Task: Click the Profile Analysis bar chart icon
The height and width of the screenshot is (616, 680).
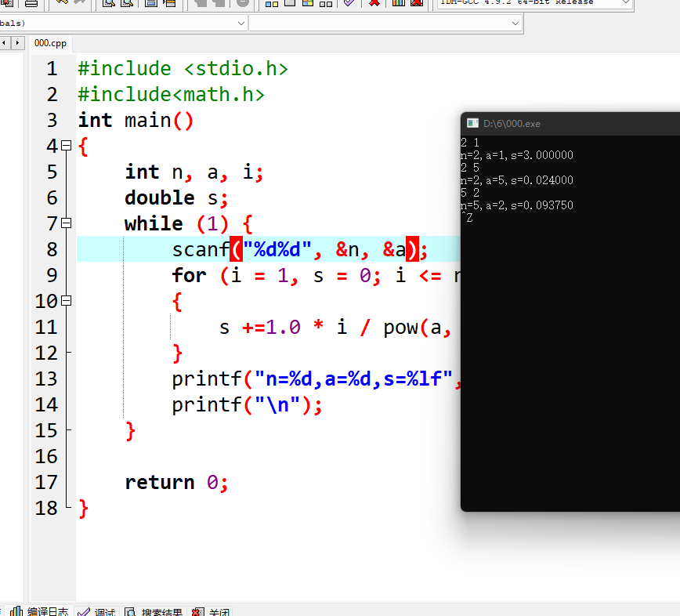Action: tap(398, 2)
